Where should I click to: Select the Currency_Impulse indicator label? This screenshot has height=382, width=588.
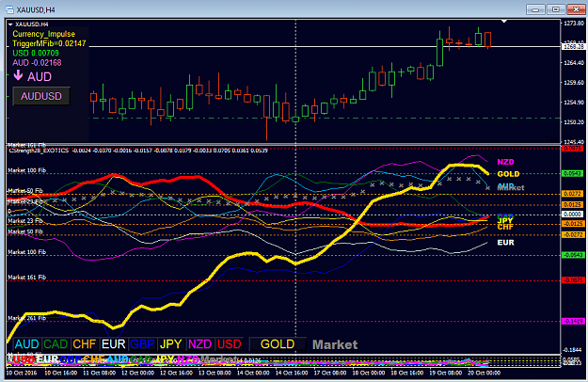pyautogui.click(x=44, y=34)
